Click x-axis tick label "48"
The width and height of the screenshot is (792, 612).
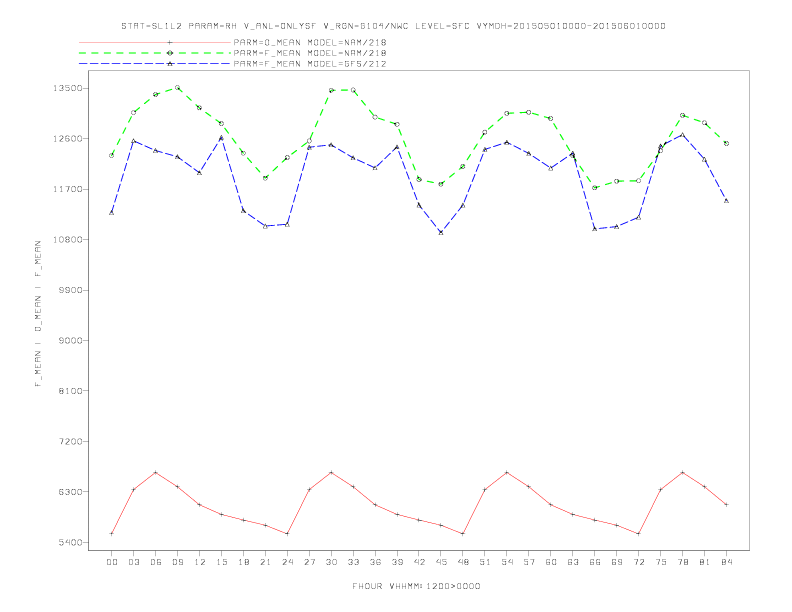463,562
